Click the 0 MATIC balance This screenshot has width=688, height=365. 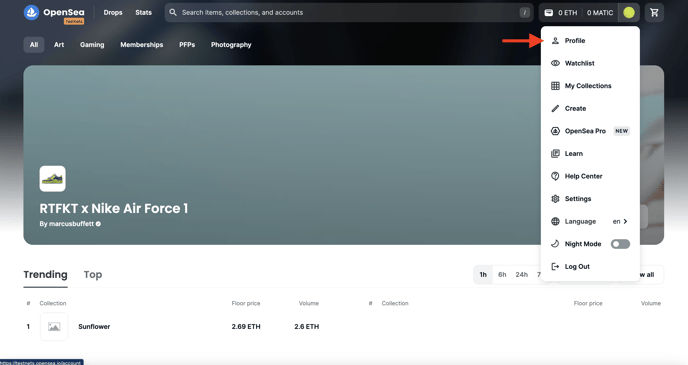click(600, 13)
